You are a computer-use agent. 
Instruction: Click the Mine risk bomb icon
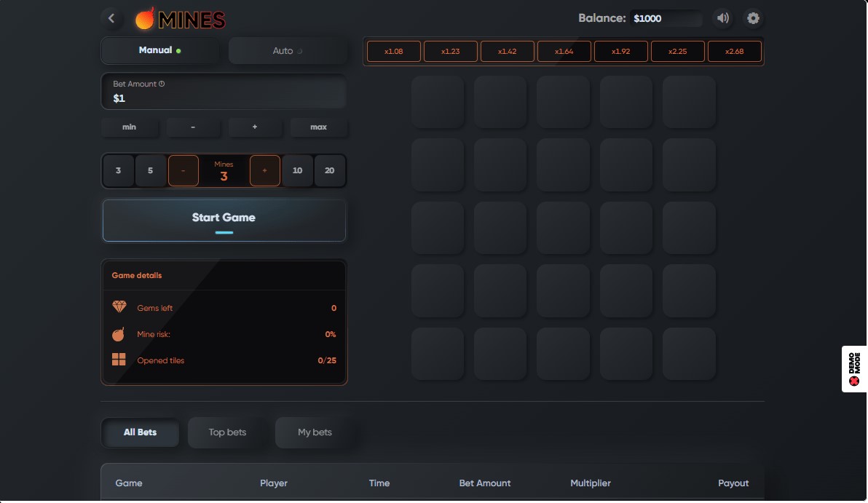tap(118, 333)
